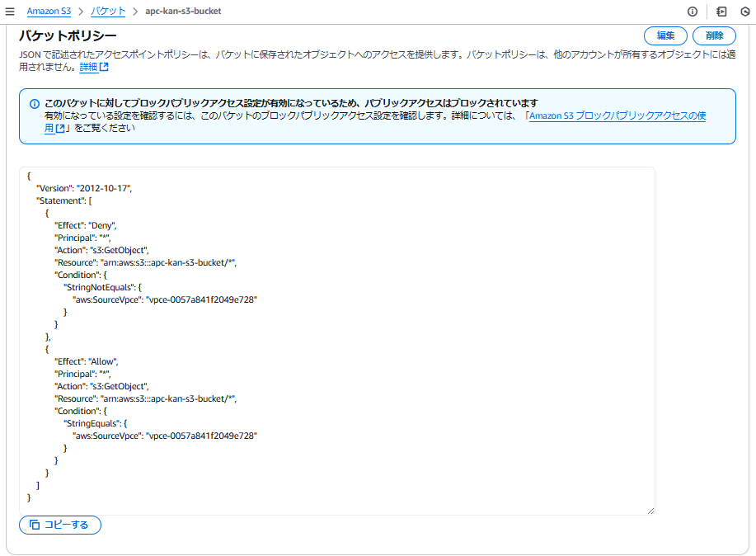Click apc-kan-s3-bucket breadcrumb text
Viewport: 756px width, 556px height.
183,11
